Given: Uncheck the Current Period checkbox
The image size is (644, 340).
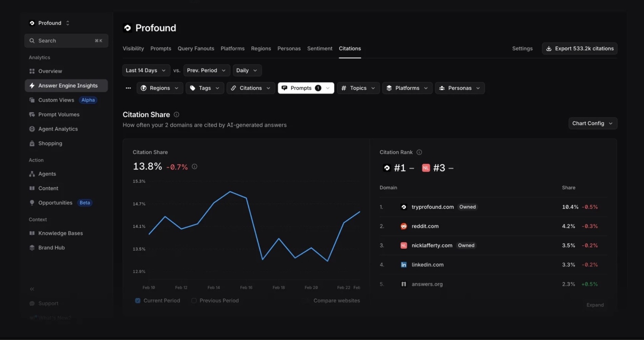Looking at the screenshot, I should pos(137,300).
